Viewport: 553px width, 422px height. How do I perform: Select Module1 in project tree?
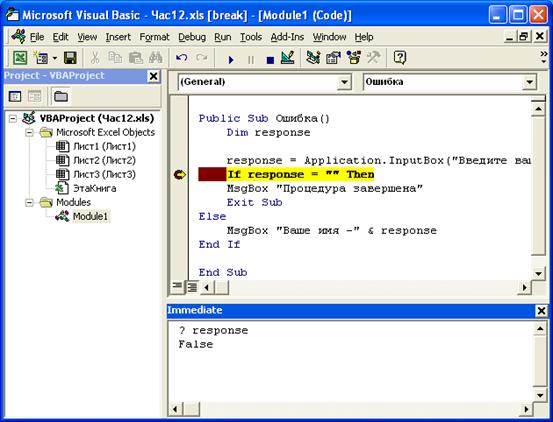pos(90,216)
